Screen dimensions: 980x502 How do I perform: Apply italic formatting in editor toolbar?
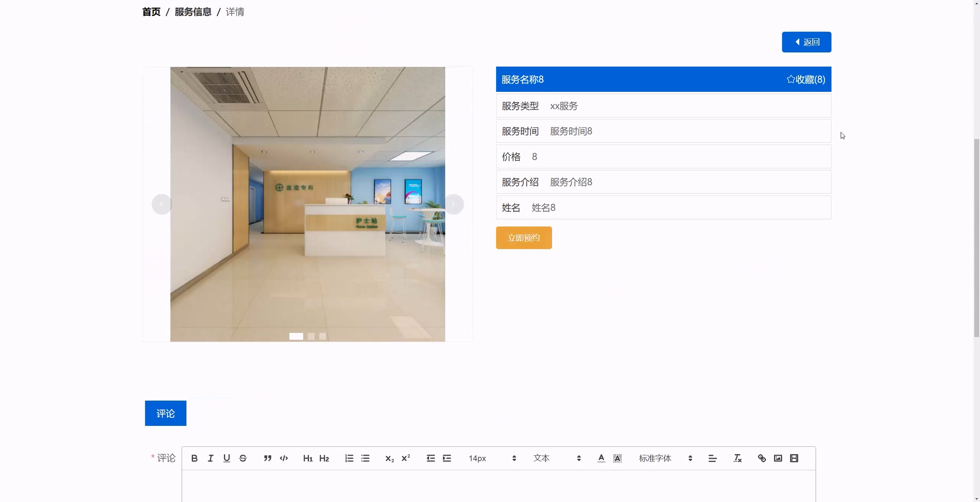coord(210,458)
